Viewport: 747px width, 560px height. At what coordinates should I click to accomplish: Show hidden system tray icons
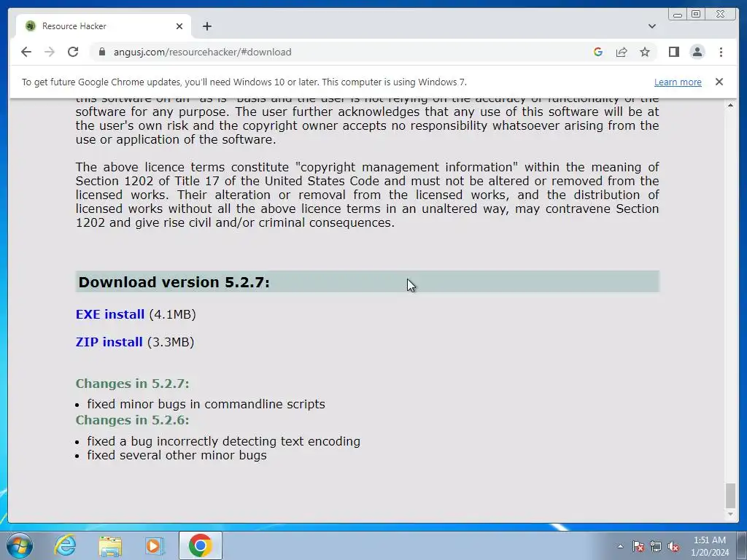click(x=620, y=546)
